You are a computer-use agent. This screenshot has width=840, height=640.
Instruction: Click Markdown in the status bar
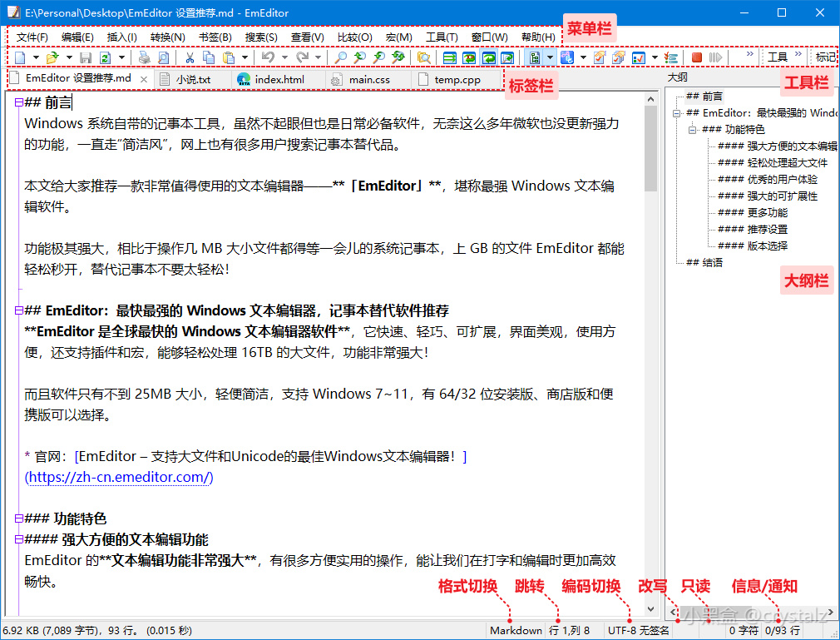514,630
